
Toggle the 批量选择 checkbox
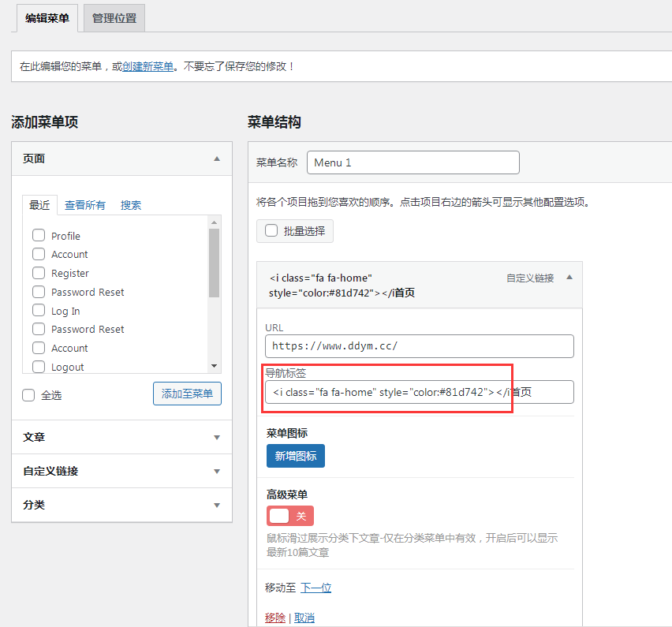pyautogui.click(x=271, y=231)
